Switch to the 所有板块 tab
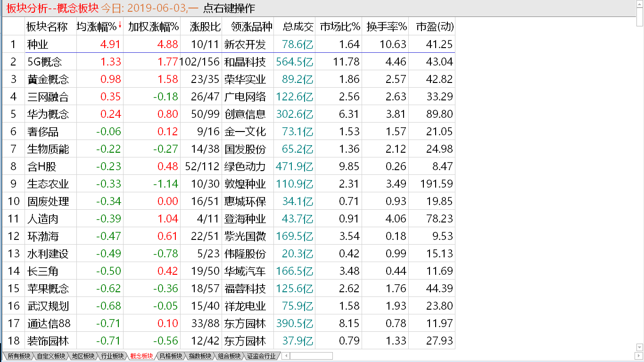The height and width of the screenshot is (362, 644). click(19, 356)
